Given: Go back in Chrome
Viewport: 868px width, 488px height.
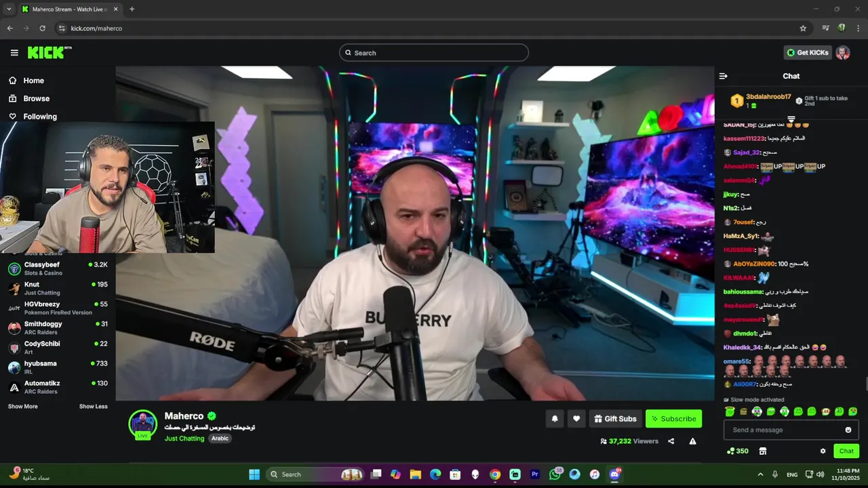Looking at the screenshot, I should (9, 28).
